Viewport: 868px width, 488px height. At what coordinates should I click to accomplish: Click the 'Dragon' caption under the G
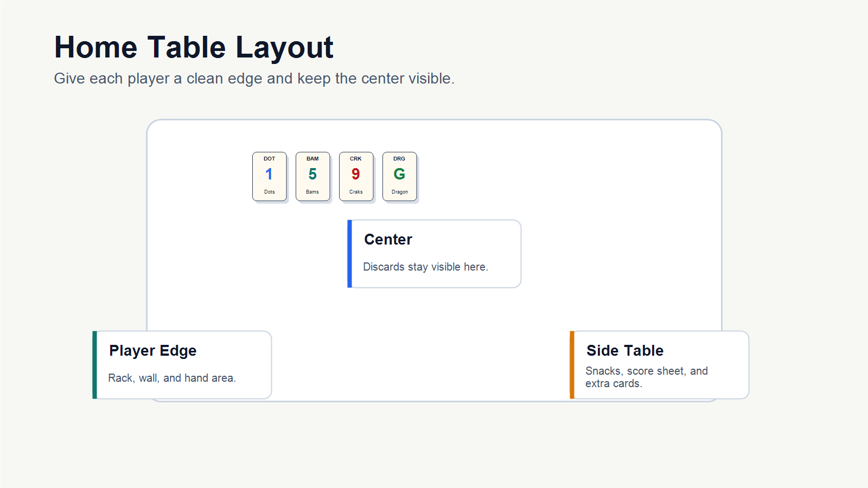pos(400,192)
